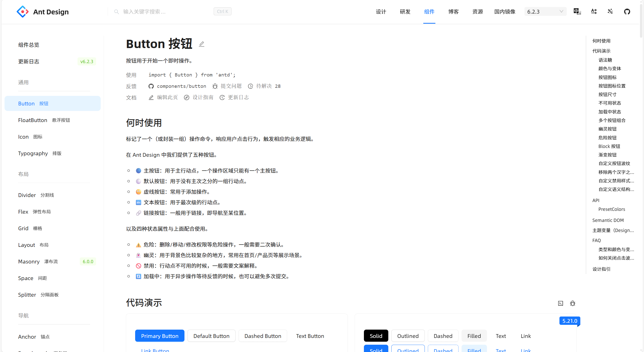This screenshot has height=352, width=644.
Task: Click the 设计指南 compass icon link
Action: [199, 98]
